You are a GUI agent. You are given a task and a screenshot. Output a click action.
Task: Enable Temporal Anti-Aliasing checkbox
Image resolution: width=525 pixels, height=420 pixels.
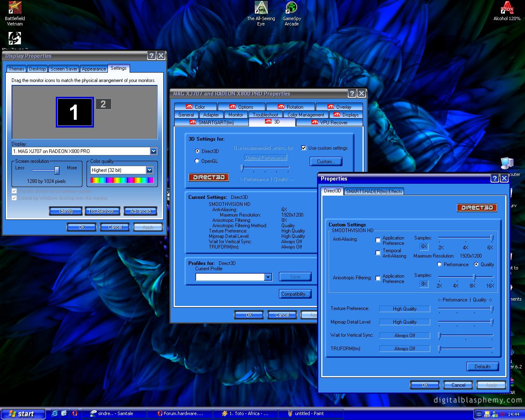(378, 253)
